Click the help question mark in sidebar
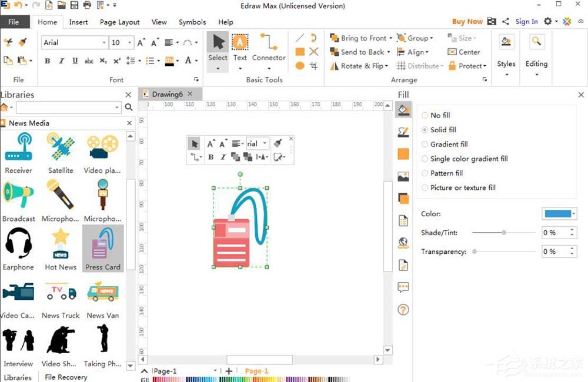This screenshot has width=588, height=382. (x=403, y=310)
